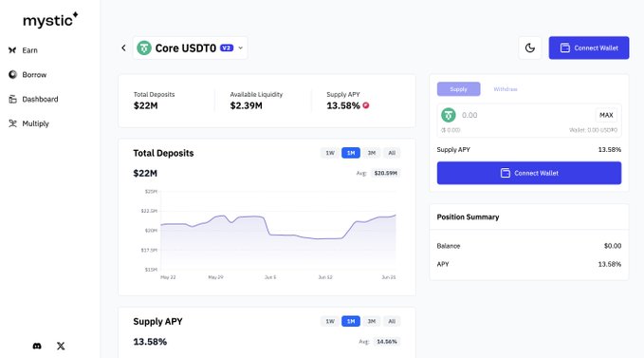Viewport: 644px width, 358px height.
Task: Switch to the Withdraw tab
Action: click(506, 89)
